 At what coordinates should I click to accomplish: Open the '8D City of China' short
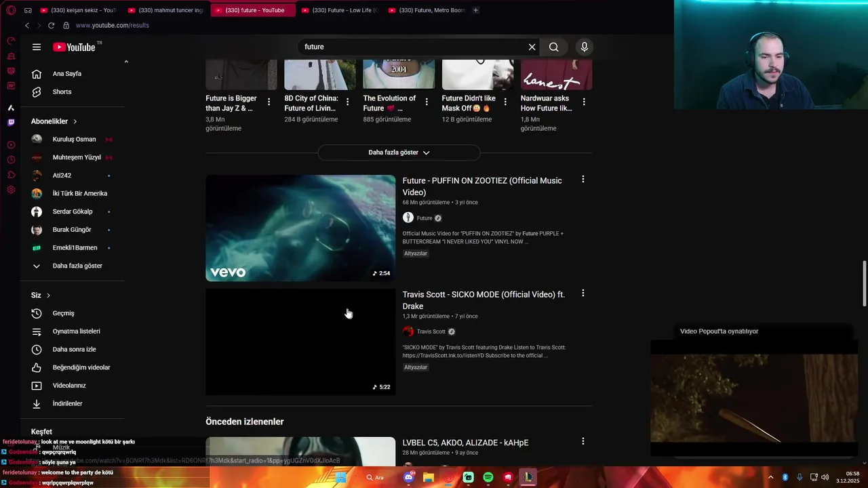pos(311,103)
